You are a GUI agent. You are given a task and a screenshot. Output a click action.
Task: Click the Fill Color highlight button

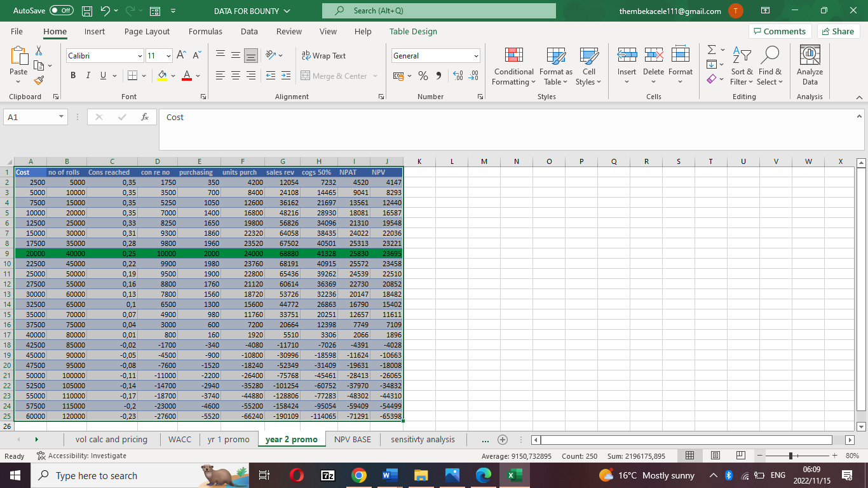click(x=162, y=76)
